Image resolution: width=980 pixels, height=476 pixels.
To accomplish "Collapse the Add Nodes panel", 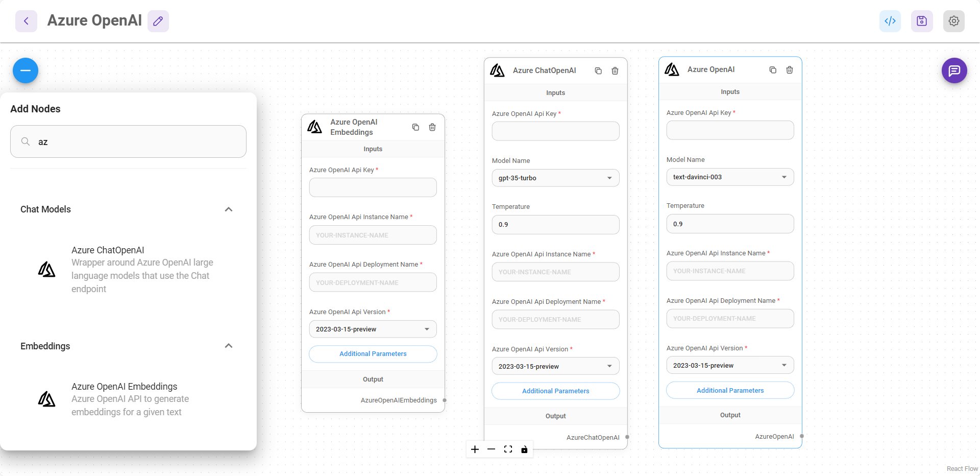I will point(24,70).
